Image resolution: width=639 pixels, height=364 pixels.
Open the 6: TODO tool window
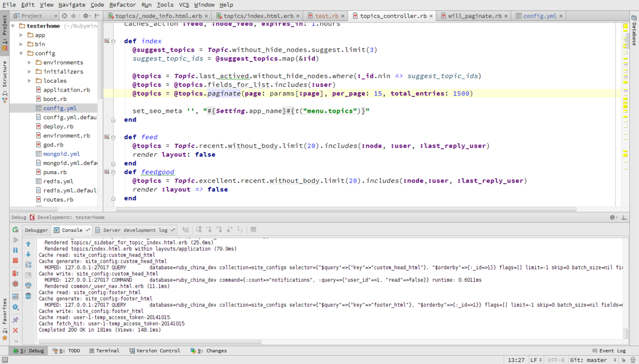pos(66,351)
